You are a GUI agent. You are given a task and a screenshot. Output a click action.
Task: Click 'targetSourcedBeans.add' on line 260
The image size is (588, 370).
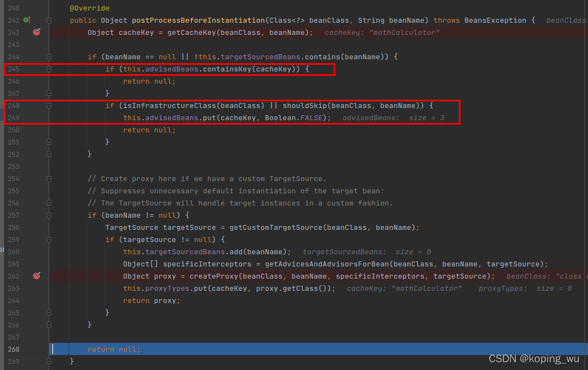(x=194, y=251)
